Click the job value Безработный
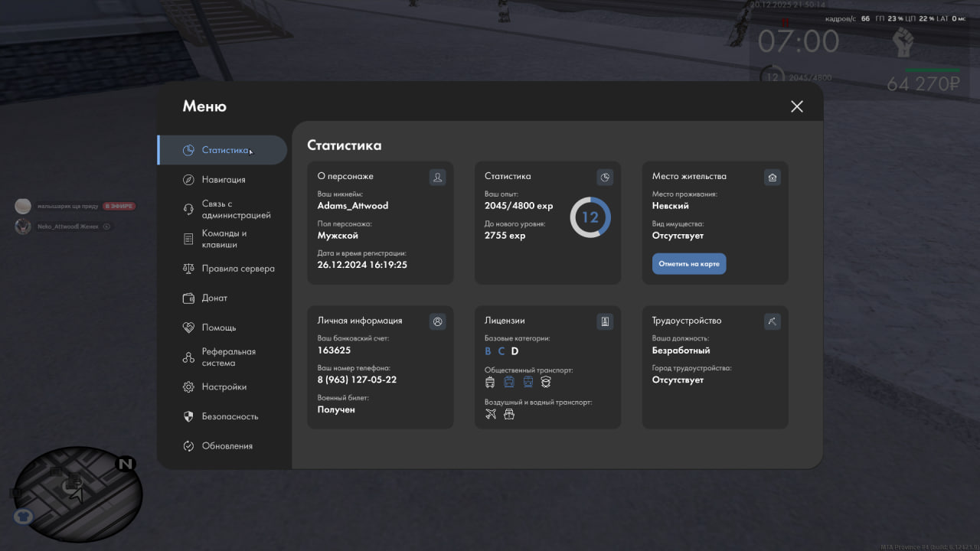This screenshot has width=980, height=551. pyautogui.click(x=681, y=350)
